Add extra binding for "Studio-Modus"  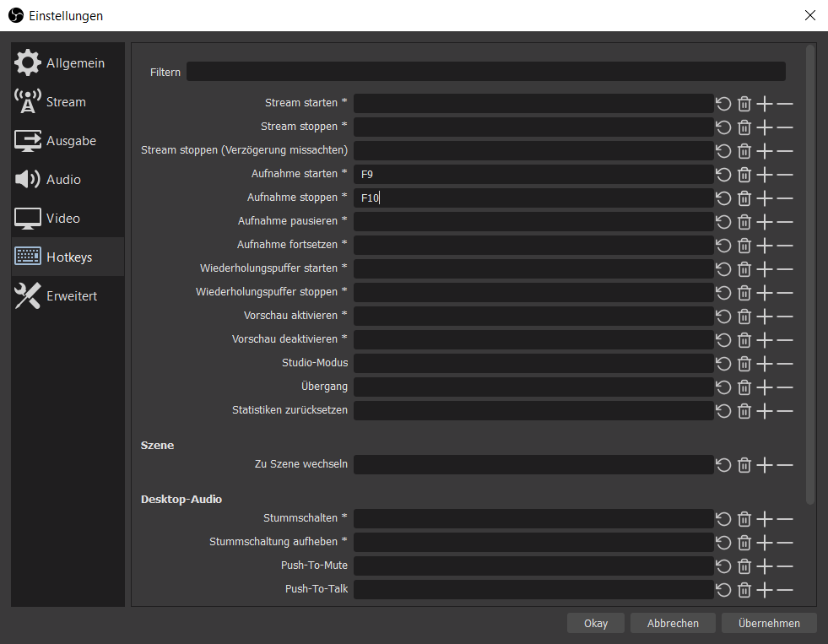pos(764,363)
